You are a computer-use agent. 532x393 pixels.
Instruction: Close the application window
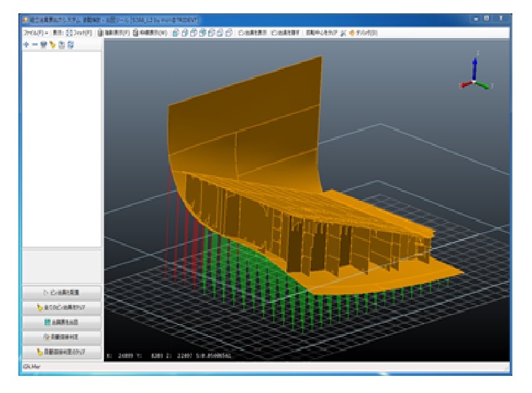(501, 18)
